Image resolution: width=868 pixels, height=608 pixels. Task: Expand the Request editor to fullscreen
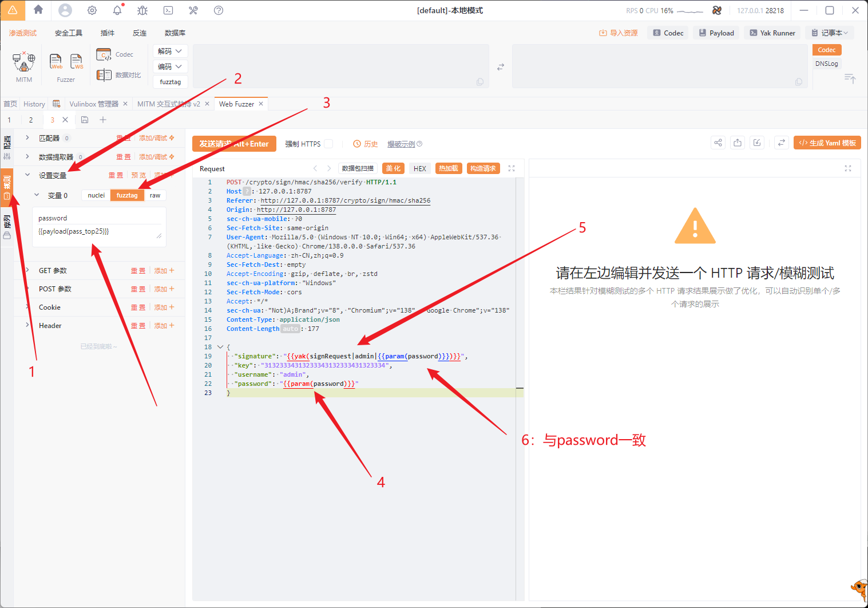point(512,168)
